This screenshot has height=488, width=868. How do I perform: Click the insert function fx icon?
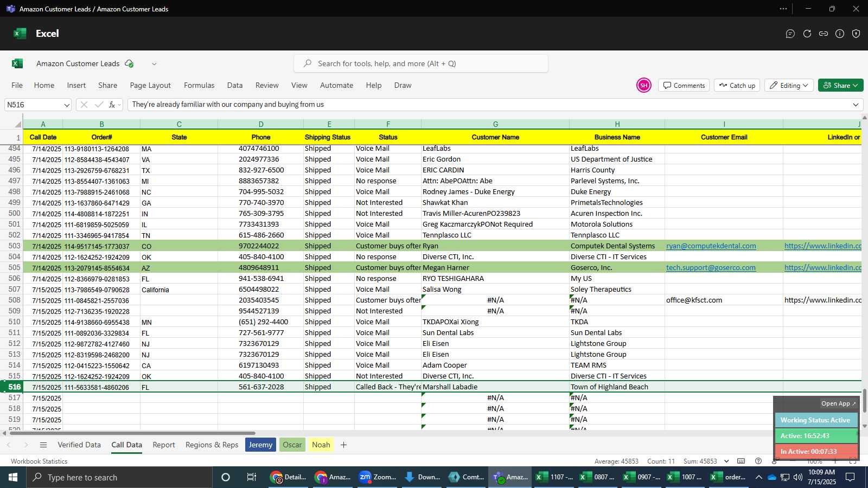(112, 105)
